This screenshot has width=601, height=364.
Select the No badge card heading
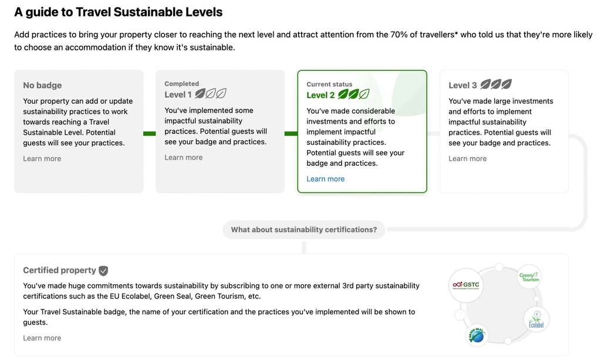(42, 86)
